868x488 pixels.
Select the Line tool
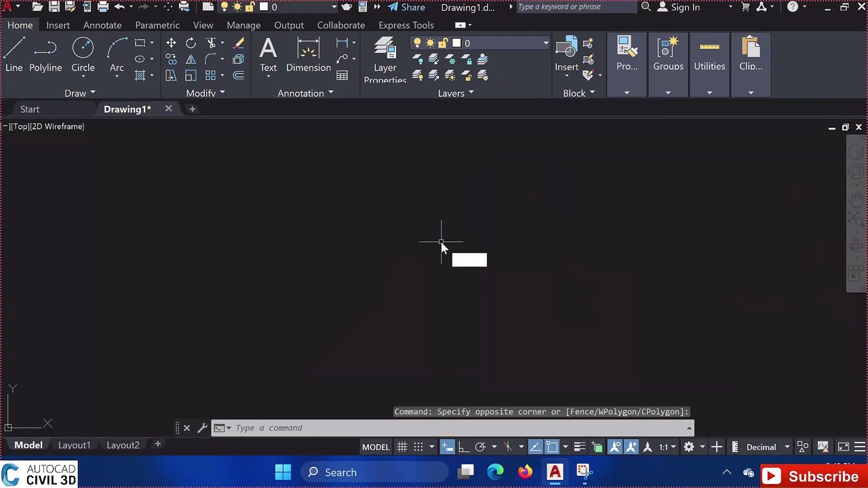(14, 54)
